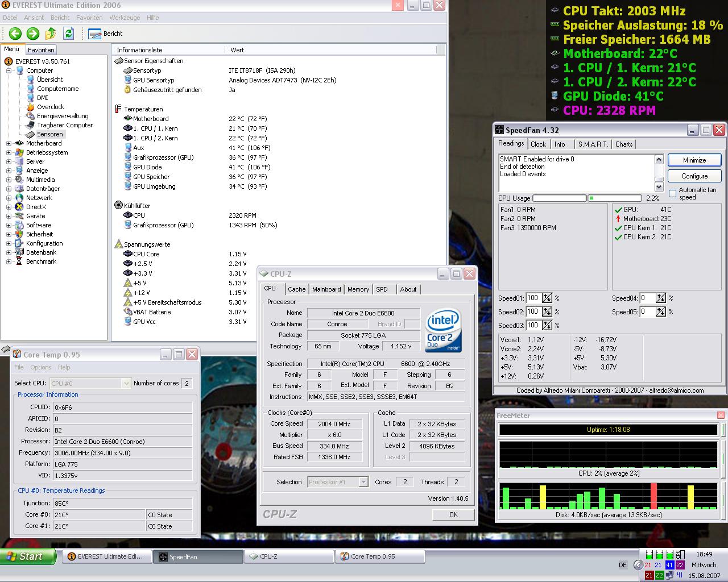
Task: Select the Übersicht item in EVEREST tree
Action: click(50, 80)
